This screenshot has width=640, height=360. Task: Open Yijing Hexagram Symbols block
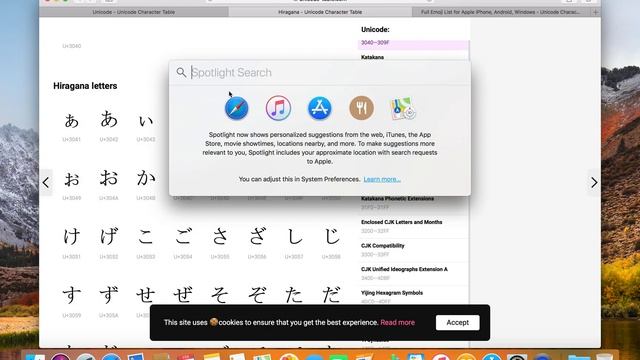(x=391, y=293)
